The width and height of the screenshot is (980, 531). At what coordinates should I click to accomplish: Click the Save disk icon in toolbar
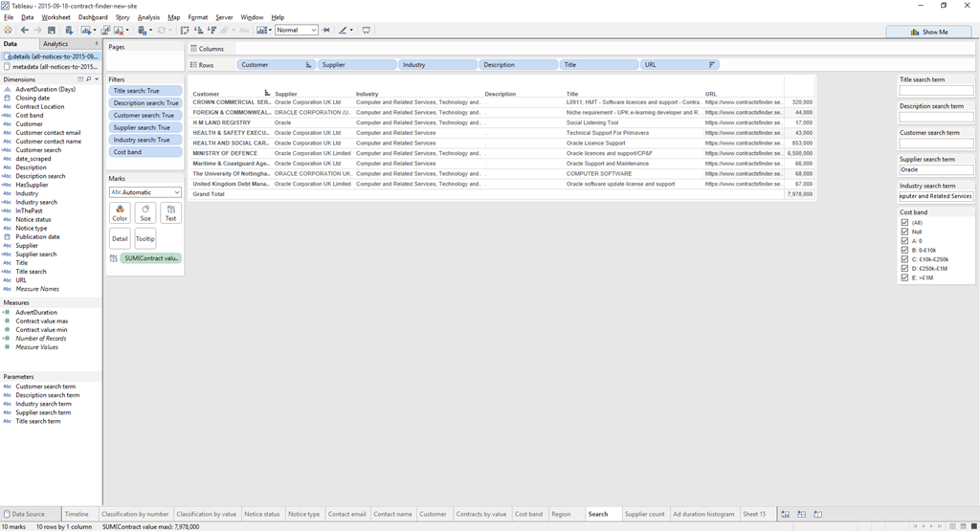click(52, 30)
